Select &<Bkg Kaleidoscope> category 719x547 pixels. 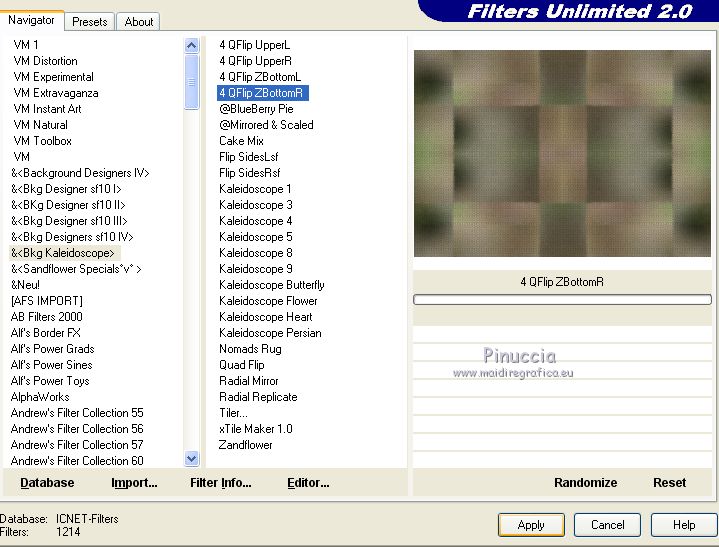(63, 253)
